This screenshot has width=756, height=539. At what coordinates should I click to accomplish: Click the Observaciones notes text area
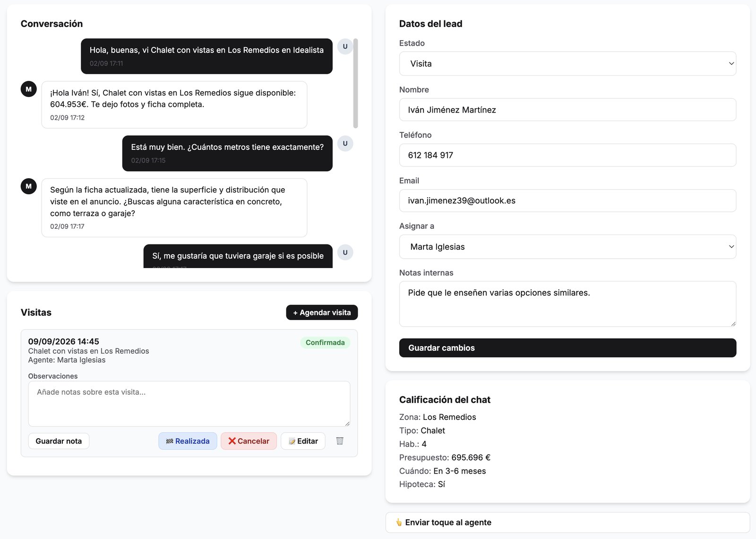(189, 404)
